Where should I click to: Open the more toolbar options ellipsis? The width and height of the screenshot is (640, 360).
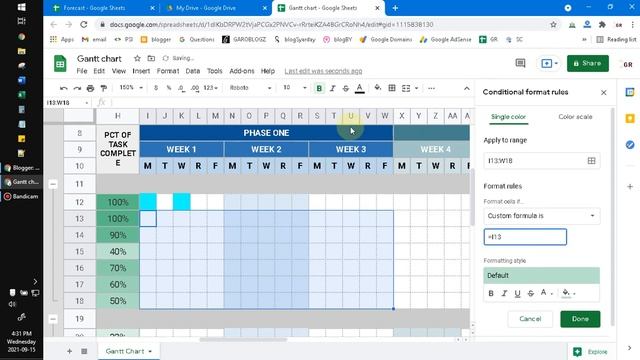coord(431,88)
